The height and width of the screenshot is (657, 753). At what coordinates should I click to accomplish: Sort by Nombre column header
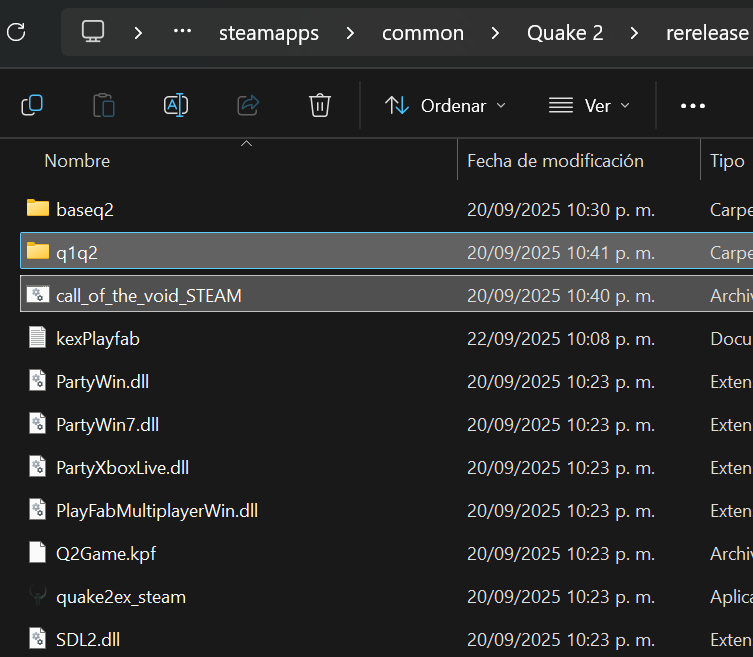coord(77,161)
